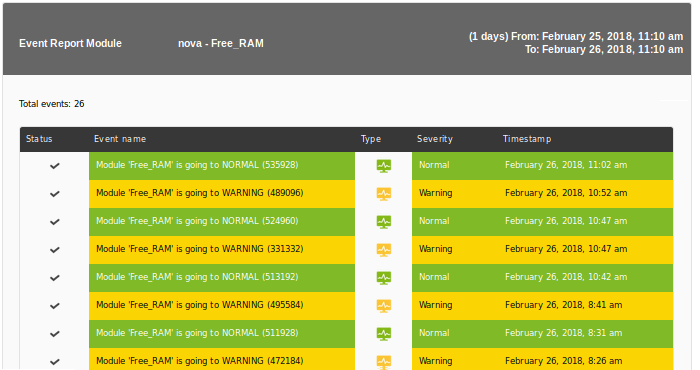Click the yellow monitor icon for event 489096

pyautogui.click(x=383, y=194)
